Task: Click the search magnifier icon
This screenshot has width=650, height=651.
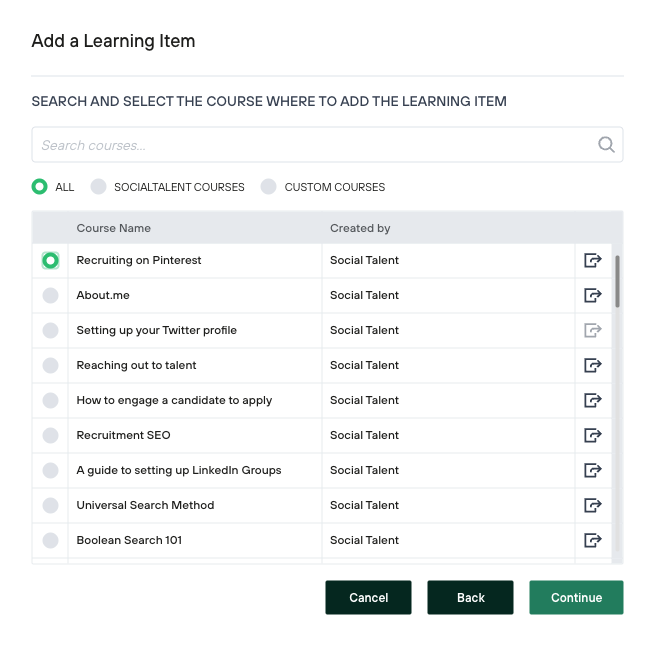Action: tap(606, 145)
